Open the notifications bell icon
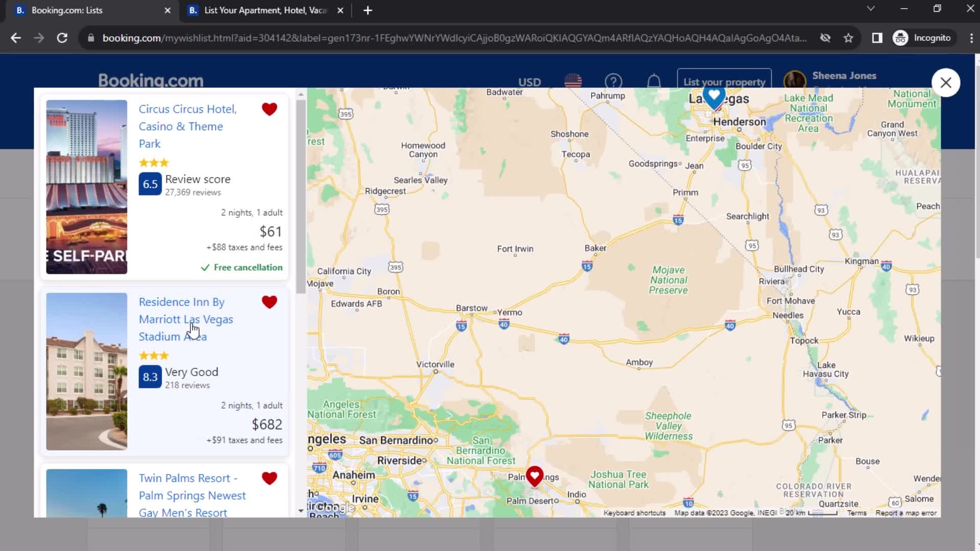This screenshot has height=551, width=980. (x=654, y=82)
